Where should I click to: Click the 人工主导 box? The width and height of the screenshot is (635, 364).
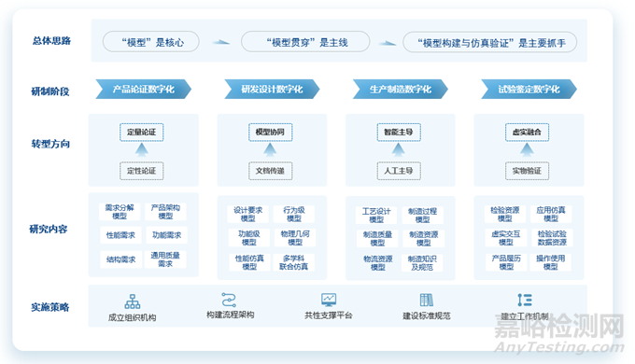coord(399,171)
